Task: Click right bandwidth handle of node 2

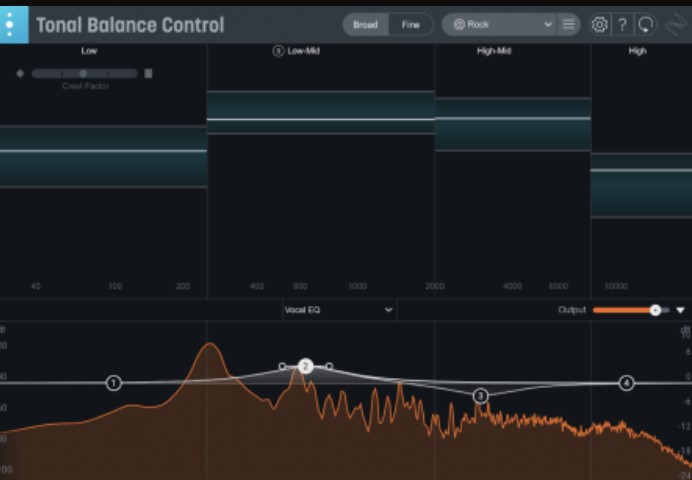Action: 329,366
